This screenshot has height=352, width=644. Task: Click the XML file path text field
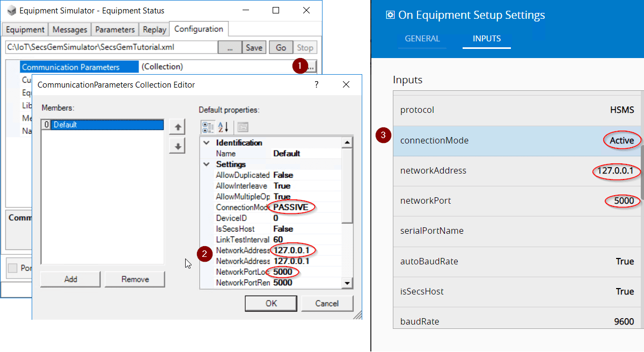(111, 47)
